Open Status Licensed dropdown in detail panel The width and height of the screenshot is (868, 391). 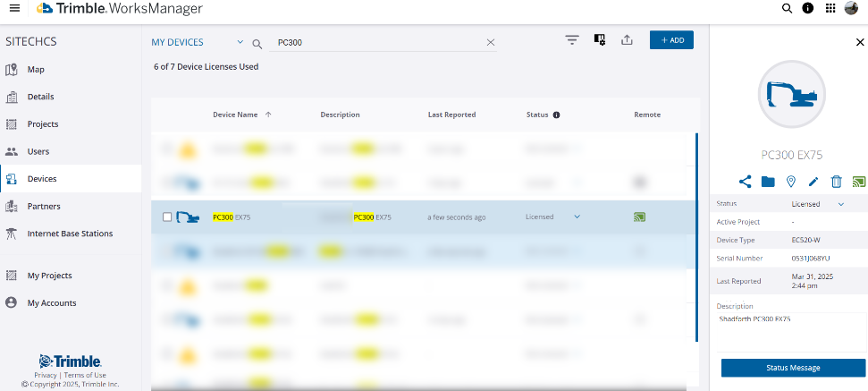tap(841, 204)
